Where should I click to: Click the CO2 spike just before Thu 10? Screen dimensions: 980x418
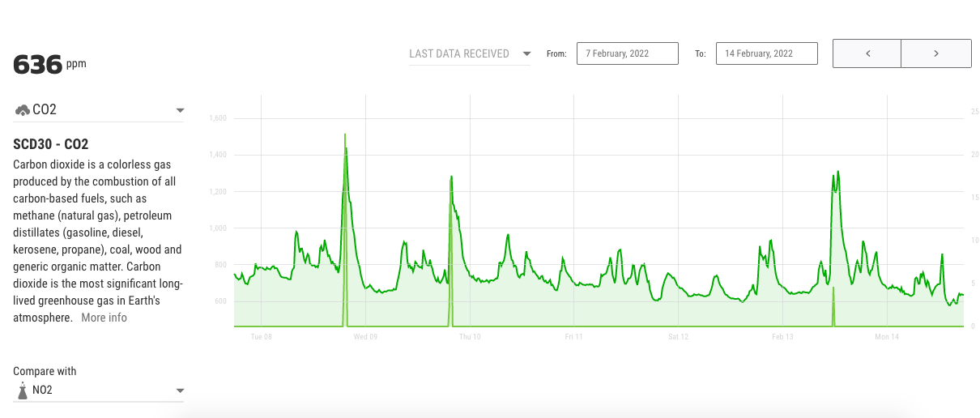[451, 177]
